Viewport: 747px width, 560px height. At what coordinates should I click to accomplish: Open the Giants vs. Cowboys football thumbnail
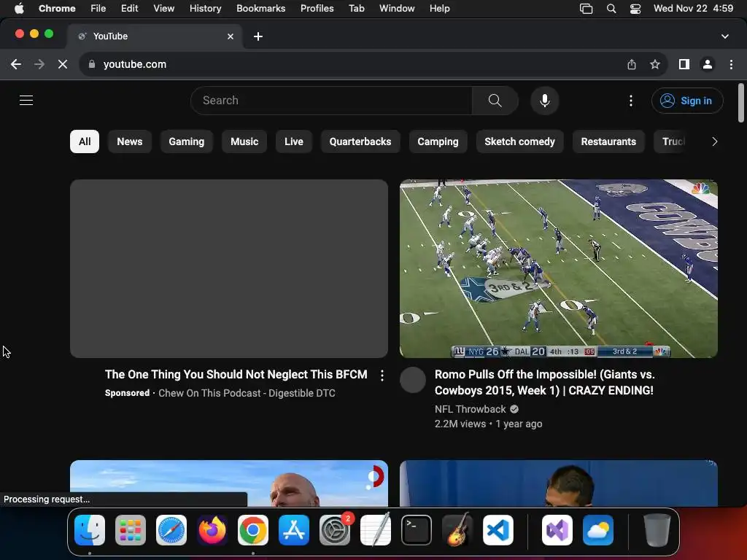[x=558, y=268]
